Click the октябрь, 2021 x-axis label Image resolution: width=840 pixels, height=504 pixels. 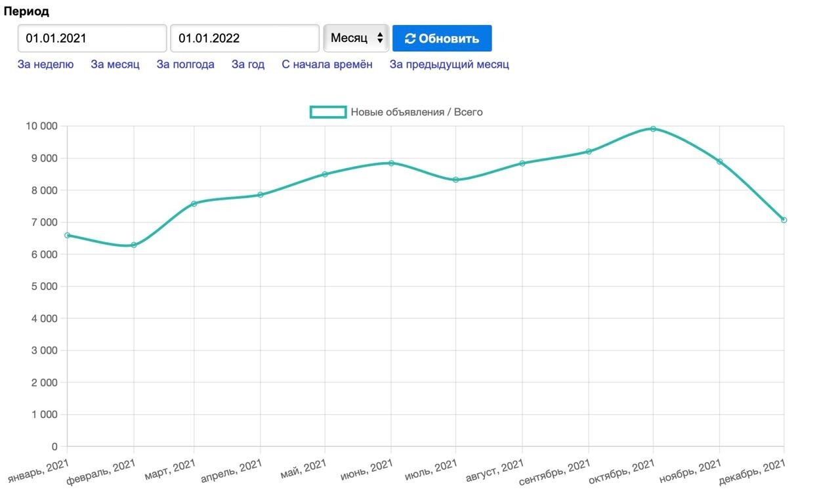point(621,472)
